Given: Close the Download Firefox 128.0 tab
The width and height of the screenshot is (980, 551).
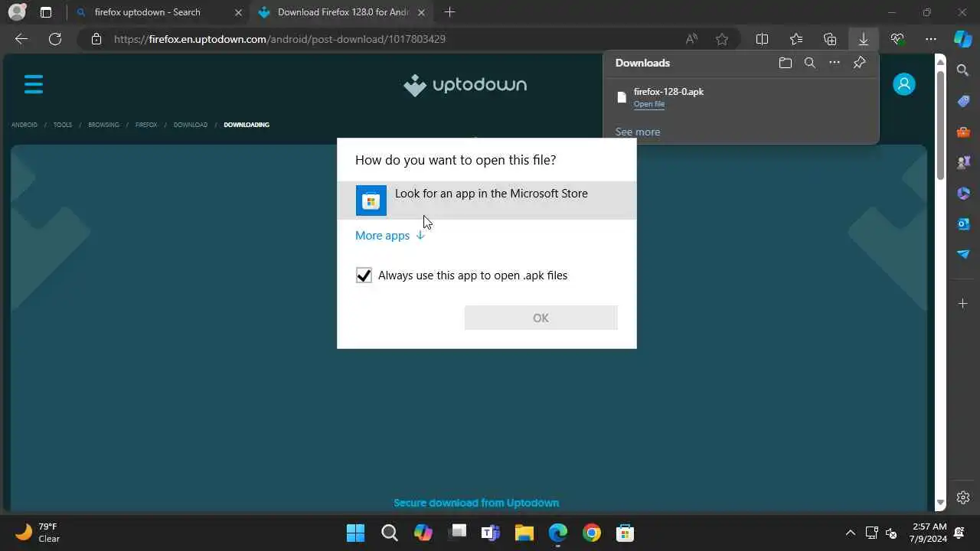Looking at the screenshot, I should (421, 12).
